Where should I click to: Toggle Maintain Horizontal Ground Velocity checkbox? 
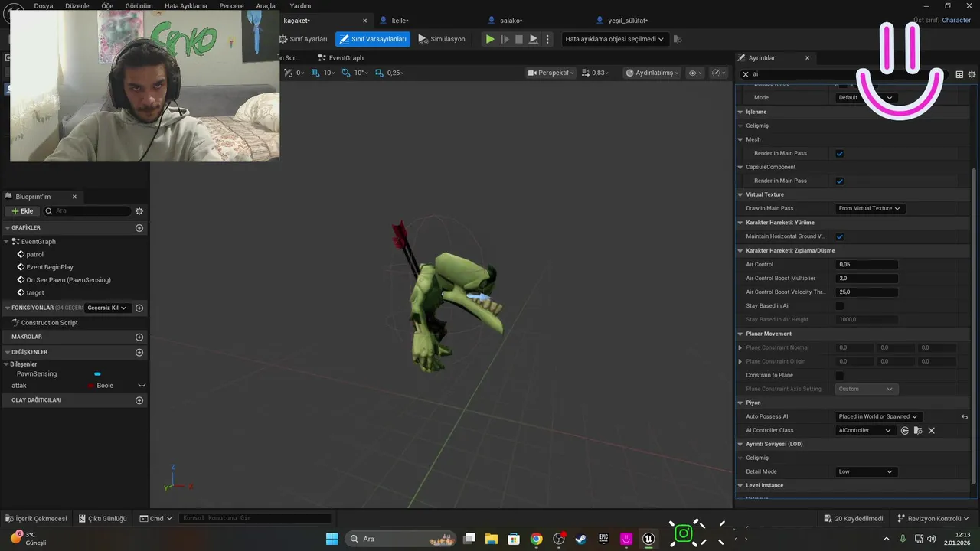pos(840,236)
